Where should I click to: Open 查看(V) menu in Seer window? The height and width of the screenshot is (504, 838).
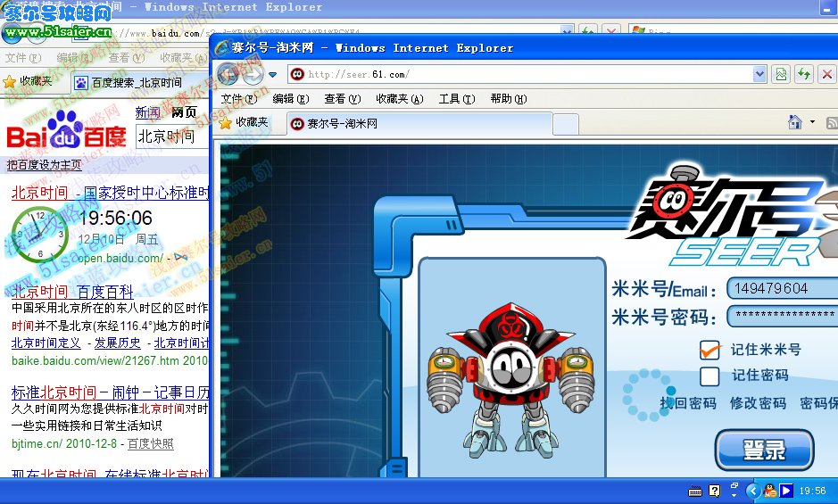click(x=342, y=99)
